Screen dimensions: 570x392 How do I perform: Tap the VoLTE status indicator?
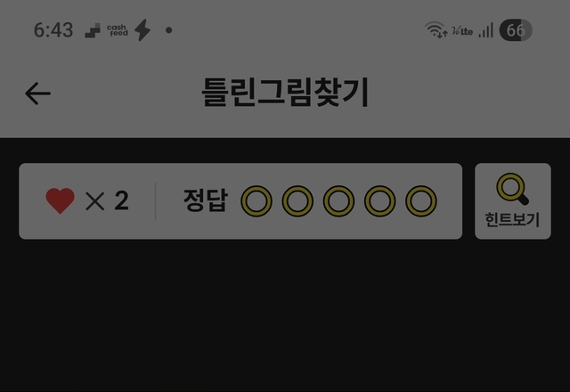(x=462, y=31)
